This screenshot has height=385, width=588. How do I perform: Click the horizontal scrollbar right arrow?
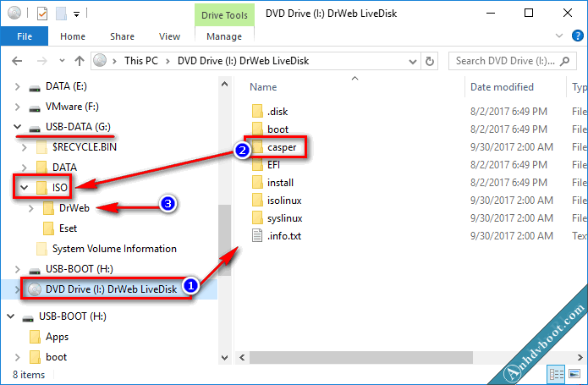pyautogui.click(x=580, y=357)
